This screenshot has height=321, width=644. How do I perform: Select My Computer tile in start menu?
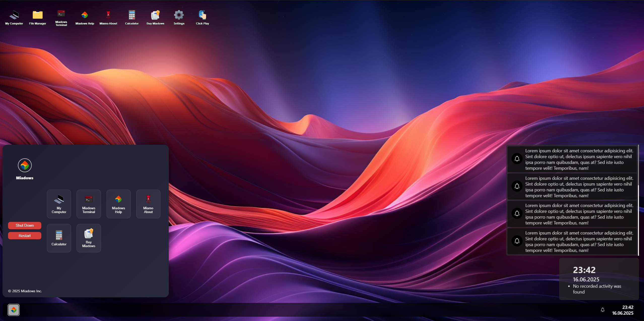(x=59, y=204)
